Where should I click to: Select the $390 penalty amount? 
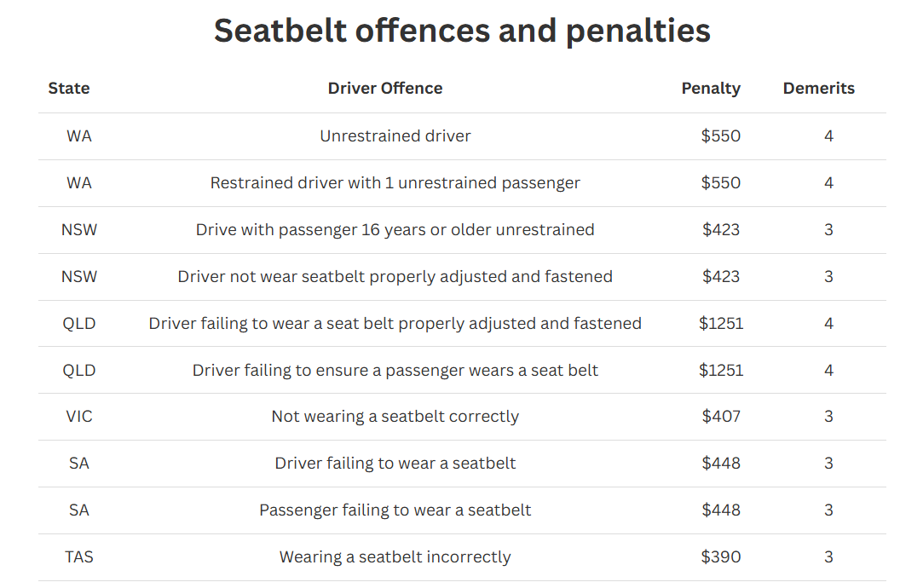721,557
